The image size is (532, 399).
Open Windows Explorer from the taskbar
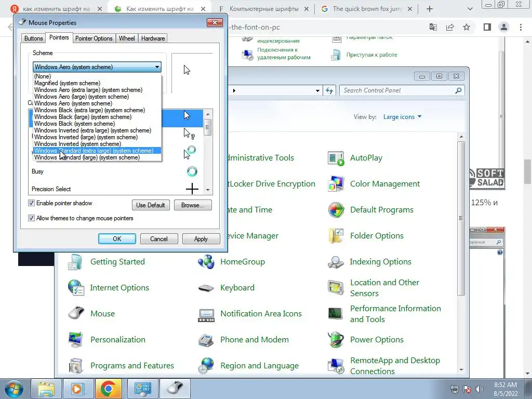pos(46,389)
